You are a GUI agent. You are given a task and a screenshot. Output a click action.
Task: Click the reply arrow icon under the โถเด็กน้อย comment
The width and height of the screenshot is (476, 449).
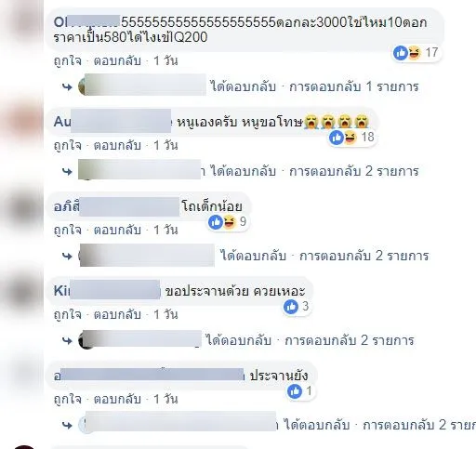tap(67, 257)
